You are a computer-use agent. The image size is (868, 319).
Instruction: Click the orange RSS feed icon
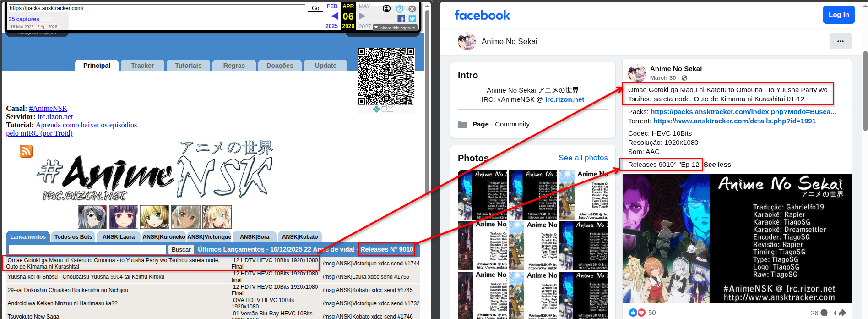(x=26, y=151)
